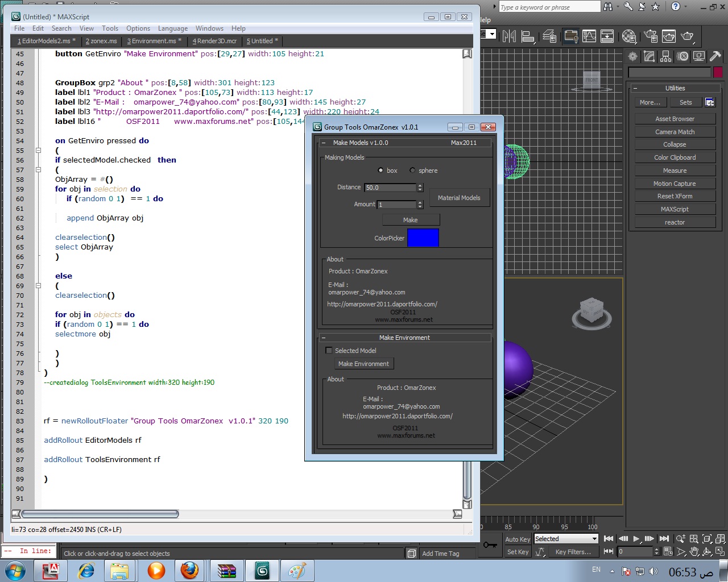Open Render Setup teapot icon
728x582 pixels.
tap(651, 36)
